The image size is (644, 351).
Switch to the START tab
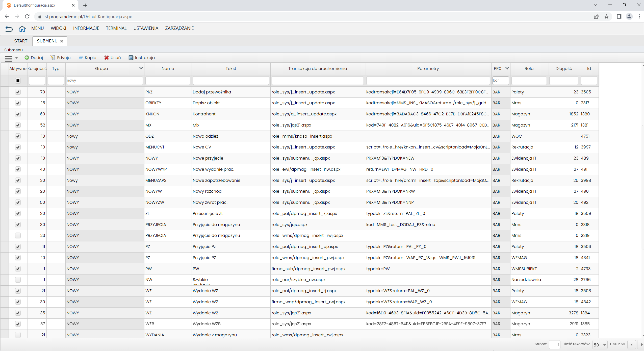click(x=21, y=41)
